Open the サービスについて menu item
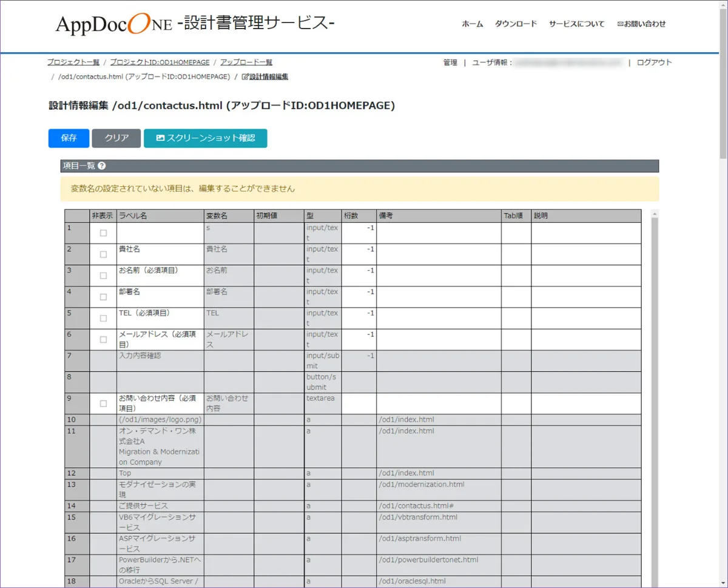The image size is (728, 588). (x=577, y=24)
